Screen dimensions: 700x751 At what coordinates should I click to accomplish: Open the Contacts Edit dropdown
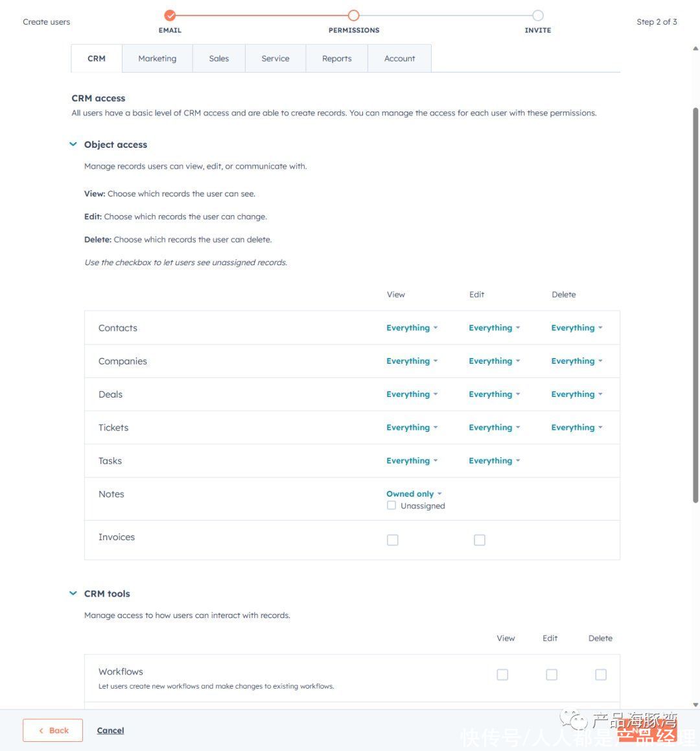pos(494,328)
